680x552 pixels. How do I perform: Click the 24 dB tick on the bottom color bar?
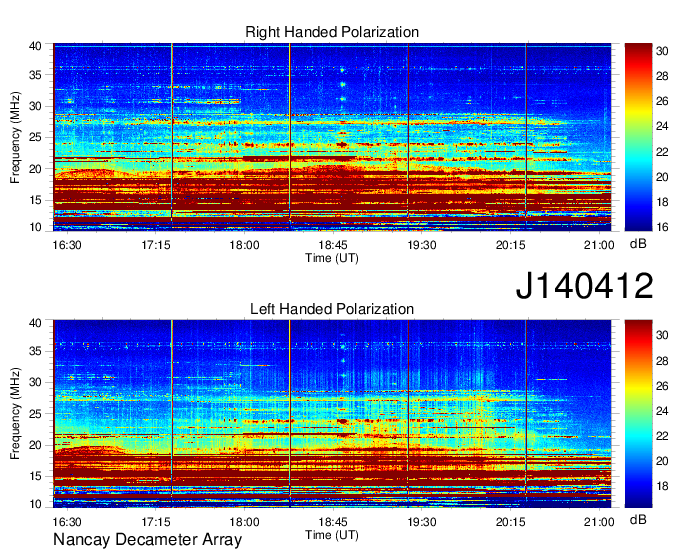662,411
